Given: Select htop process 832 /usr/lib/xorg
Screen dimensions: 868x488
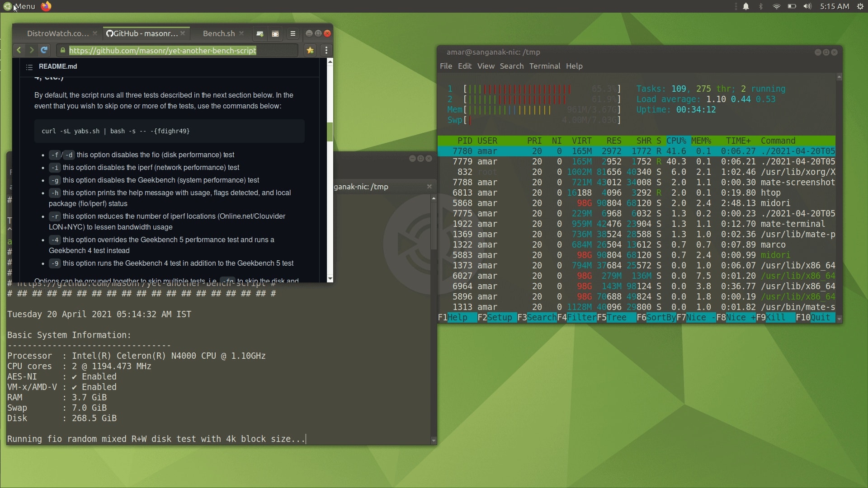Looking at the screenshot, I should [637, 172].
